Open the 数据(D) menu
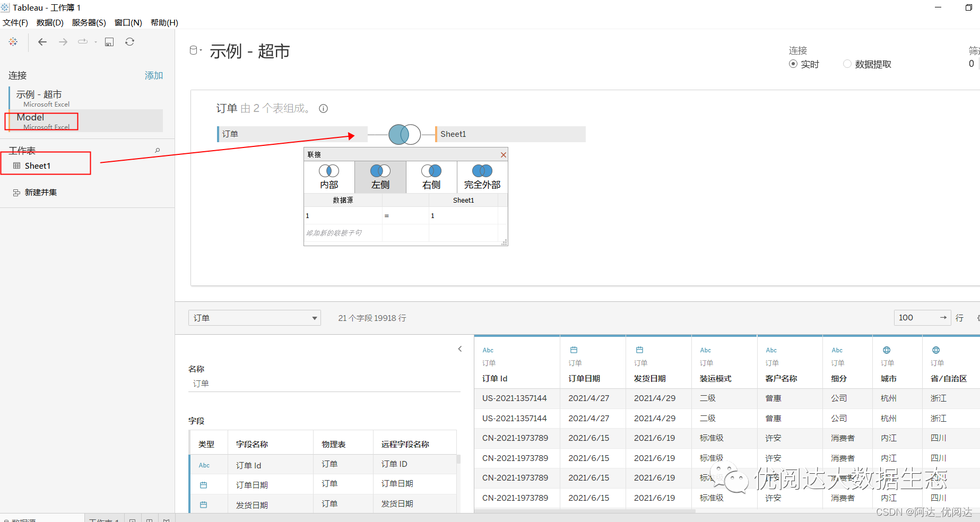This screenshot has width=980, height=522. pyautogui.click(x=50, y=22)
